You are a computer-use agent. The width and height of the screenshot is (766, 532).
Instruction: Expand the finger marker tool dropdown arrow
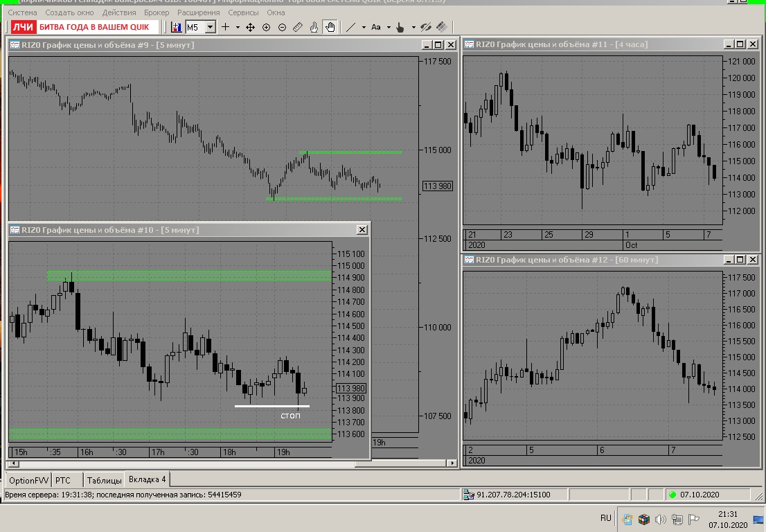pos(413,27)
